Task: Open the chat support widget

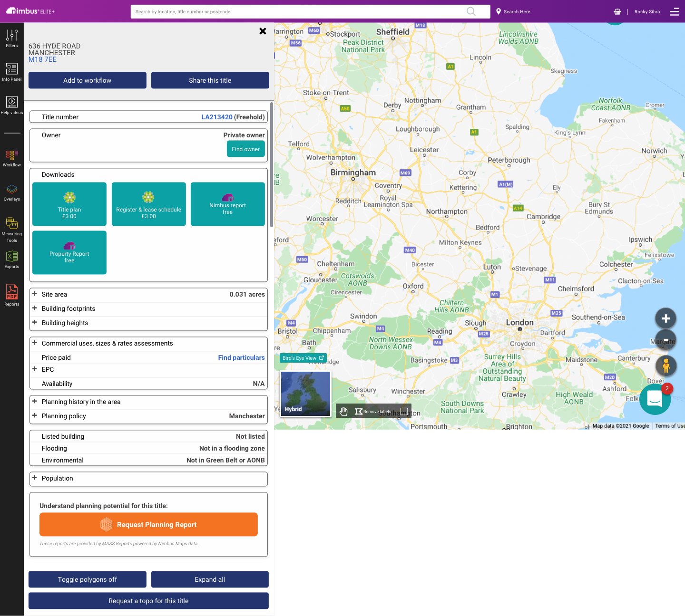Action: point(655,399)
